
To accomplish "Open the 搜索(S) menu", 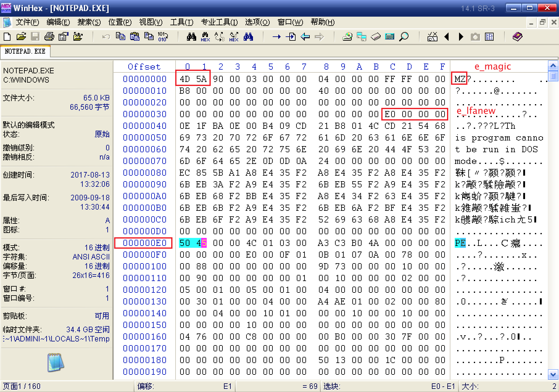I will [x=89, y=22].
